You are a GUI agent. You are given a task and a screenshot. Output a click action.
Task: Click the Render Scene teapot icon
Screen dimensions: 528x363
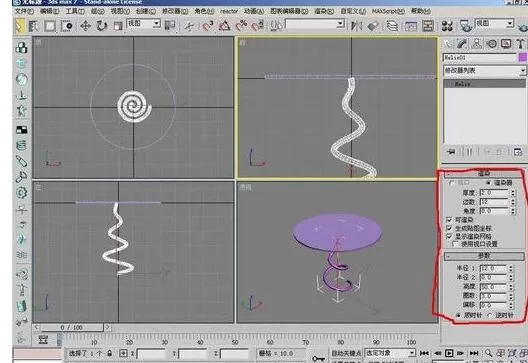coord(466,26)
